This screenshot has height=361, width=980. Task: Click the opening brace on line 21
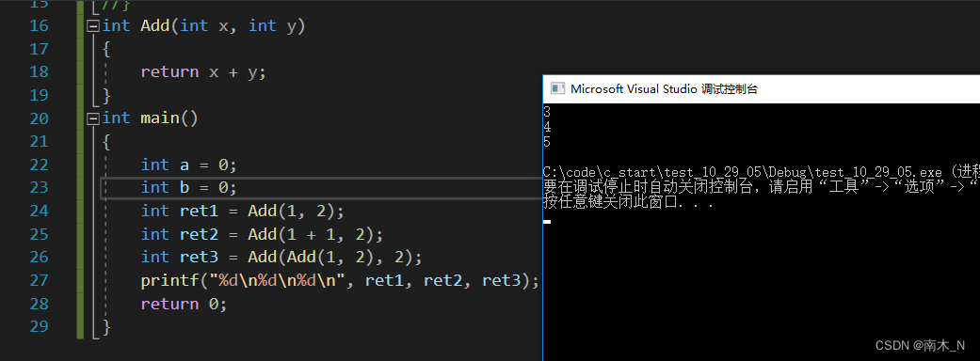(x=106, y=142)
